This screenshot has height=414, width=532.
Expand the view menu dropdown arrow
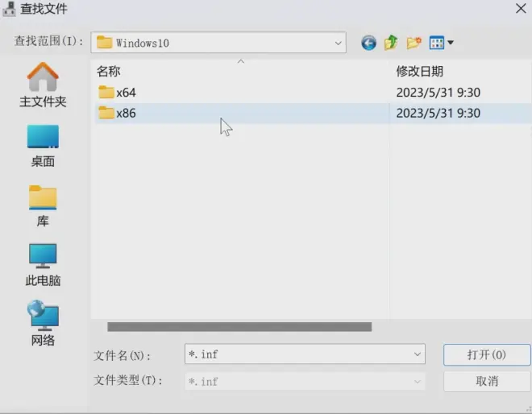pos(451,43)
